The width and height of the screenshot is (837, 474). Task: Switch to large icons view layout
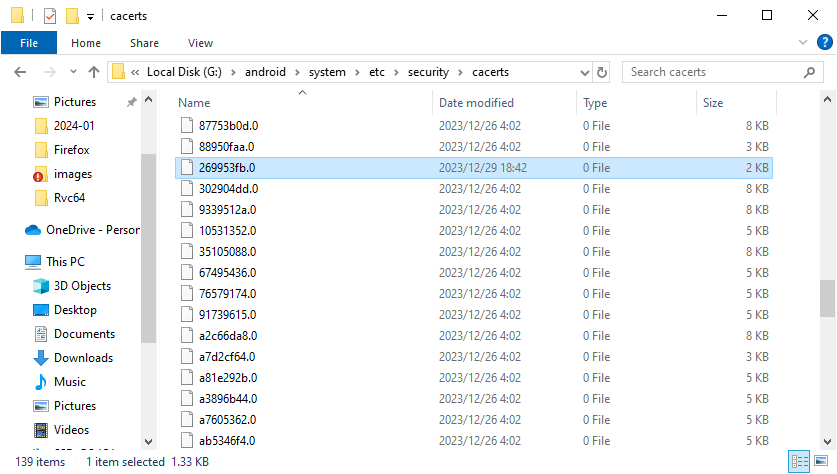(x=821, y=462)
